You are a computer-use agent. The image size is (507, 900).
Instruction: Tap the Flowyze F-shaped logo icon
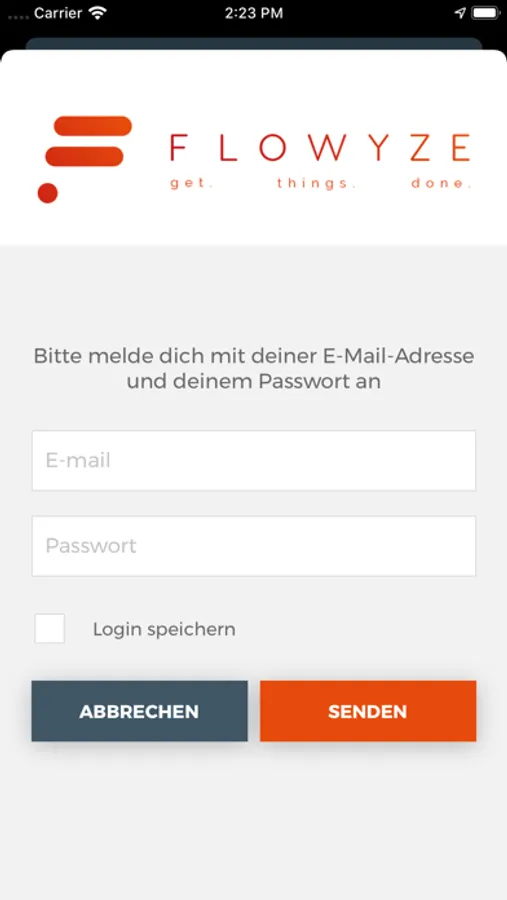(85, 159)
